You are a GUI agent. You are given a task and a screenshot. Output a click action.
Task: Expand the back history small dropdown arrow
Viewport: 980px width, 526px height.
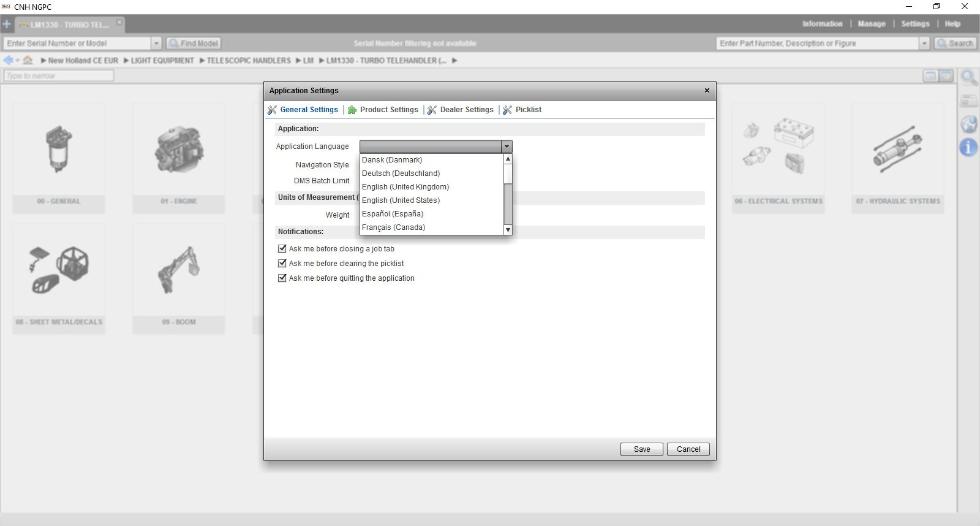(x=17, y=61)
